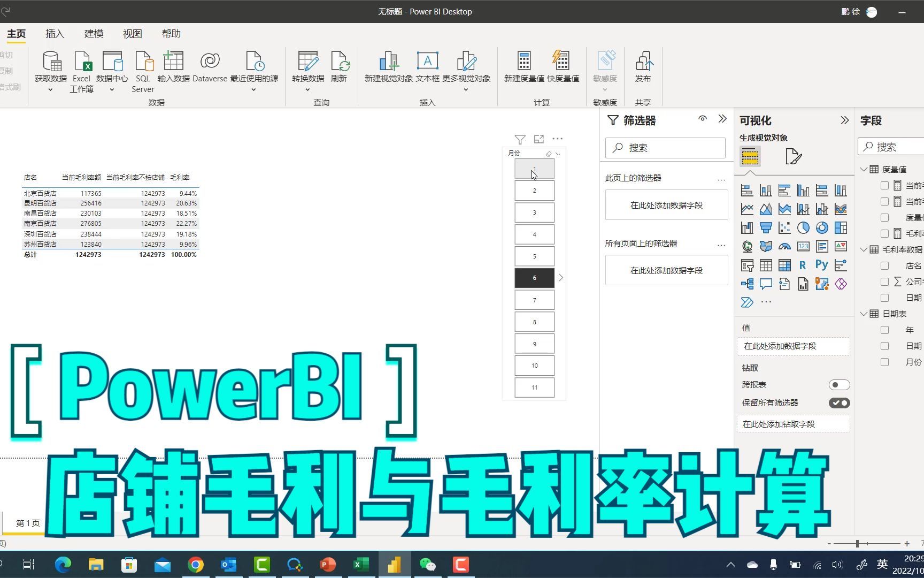Collapse the 日期表 table in fields

point(864,314)
